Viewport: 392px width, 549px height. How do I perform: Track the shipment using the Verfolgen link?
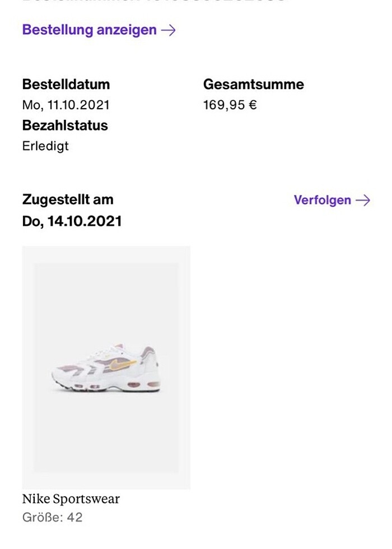coord(322,200)
